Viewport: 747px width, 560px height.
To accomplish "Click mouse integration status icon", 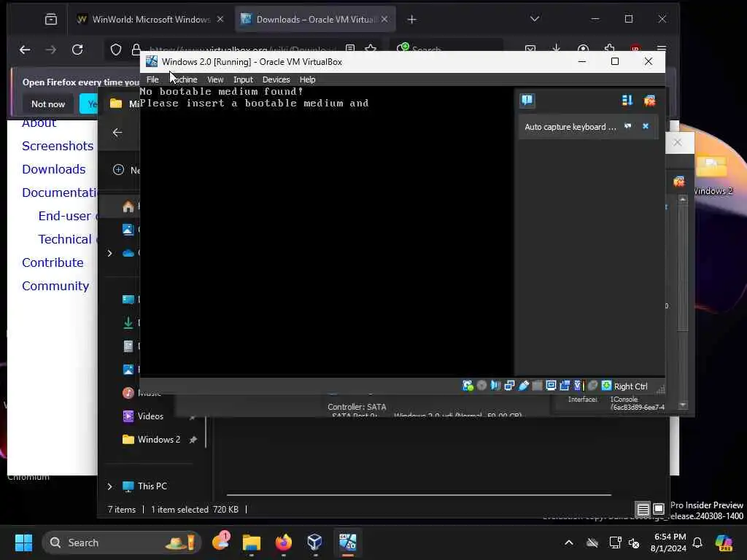I will [592, 386].
